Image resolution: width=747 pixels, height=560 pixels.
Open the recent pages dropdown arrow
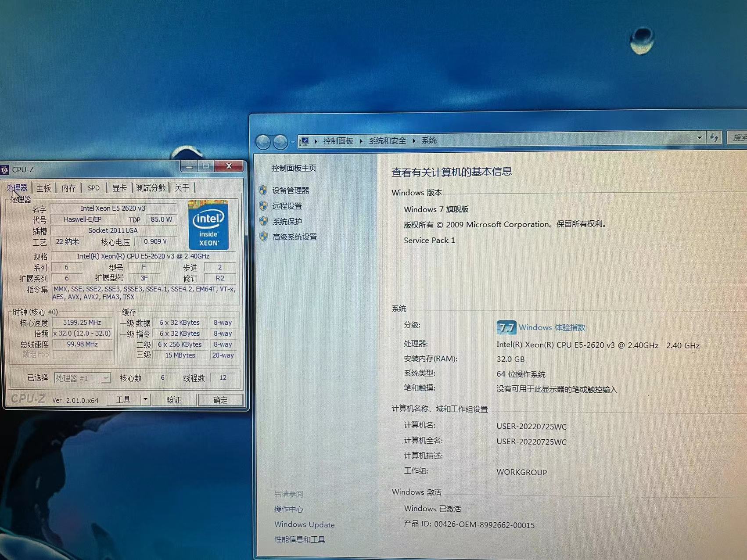tap(293, 142)
